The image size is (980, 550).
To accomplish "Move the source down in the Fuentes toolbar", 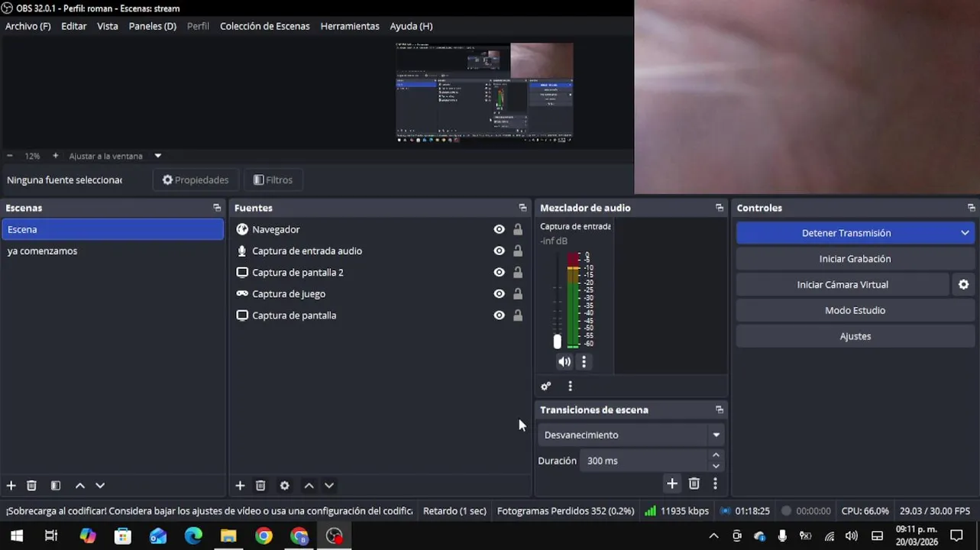I will [x=329, y=485].
